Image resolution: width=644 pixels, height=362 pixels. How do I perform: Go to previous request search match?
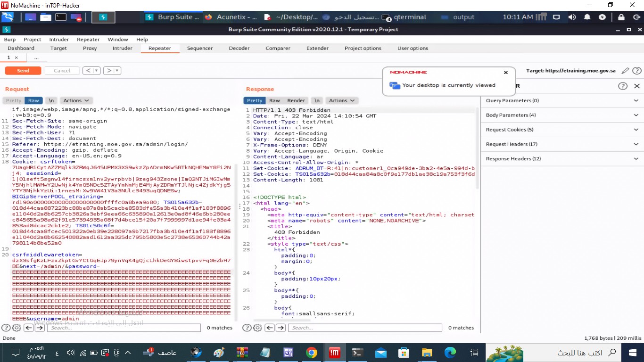coord(28,328)
